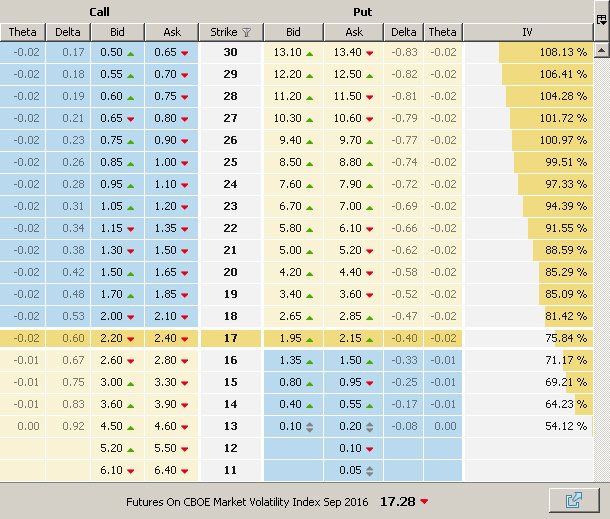Click the put Theta column header

coord(443,32)
